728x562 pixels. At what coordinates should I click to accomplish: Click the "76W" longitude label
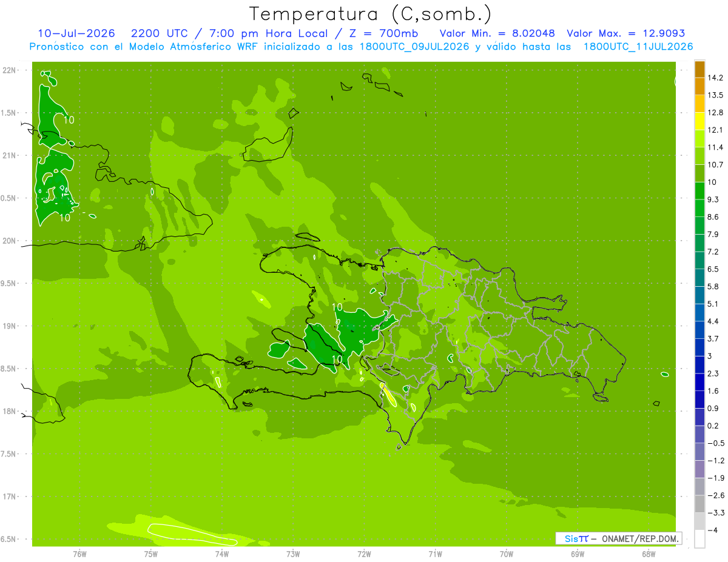79,554
